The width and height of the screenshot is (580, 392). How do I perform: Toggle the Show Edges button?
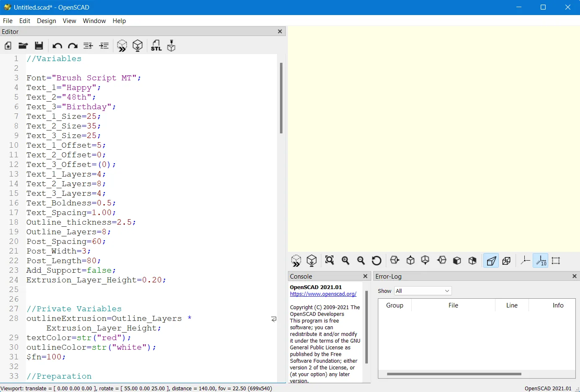[556, 261]
